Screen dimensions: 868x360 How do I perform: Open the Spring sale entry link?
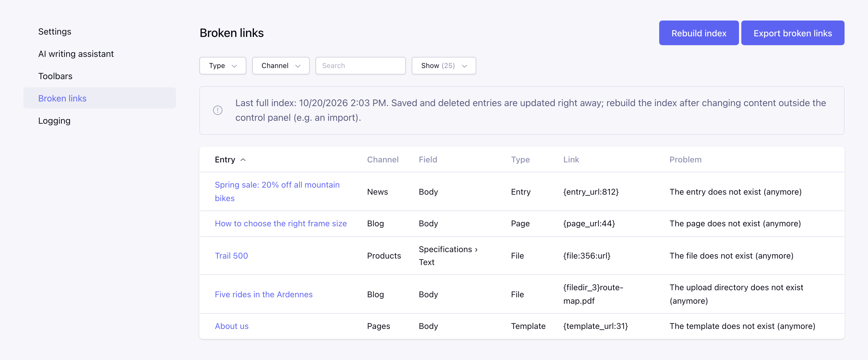[x=277, y=192]
